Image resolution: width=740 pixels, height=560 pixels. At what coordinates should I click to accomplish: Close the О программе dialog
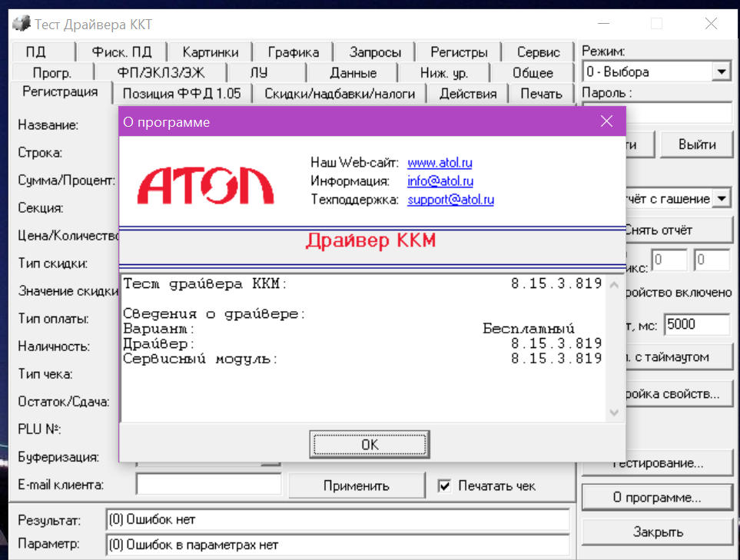(606, 121)
